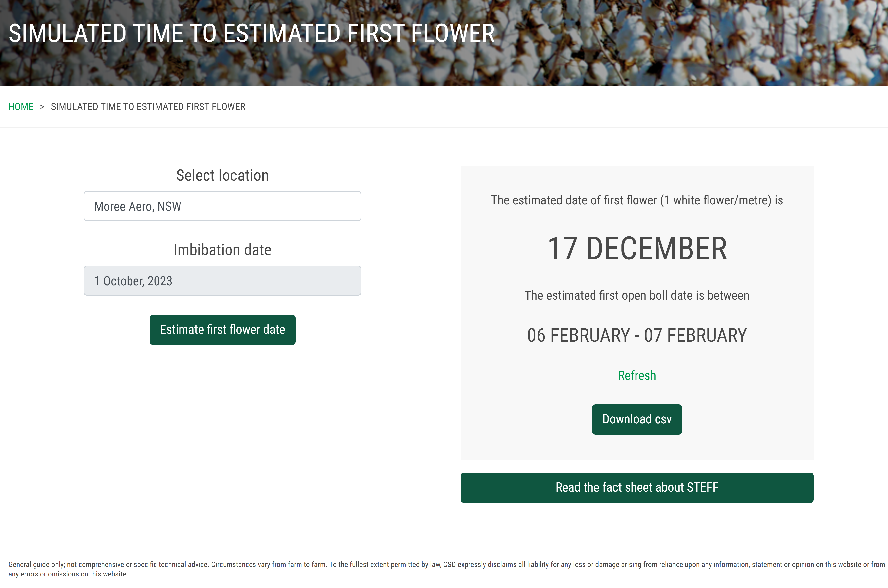Click the HOME breadcrumb link
The image size is (888, 588).
[21, 107]
